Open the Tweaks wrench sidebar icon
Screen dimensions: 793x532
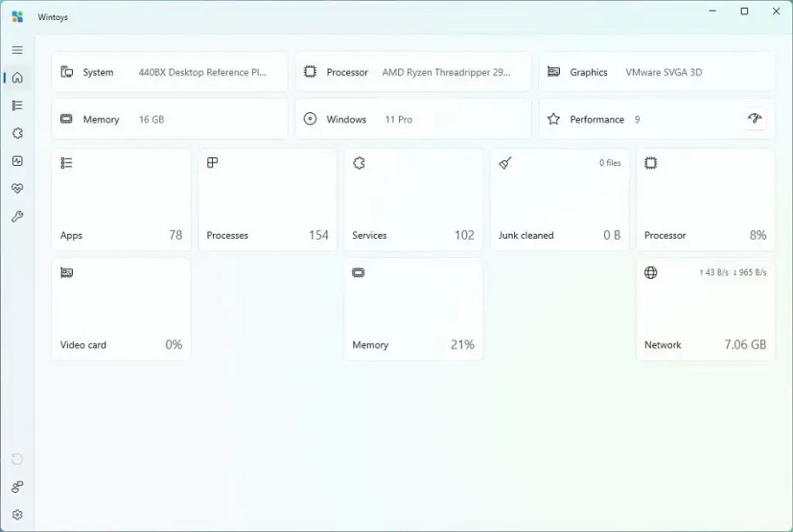pos(17,217)
